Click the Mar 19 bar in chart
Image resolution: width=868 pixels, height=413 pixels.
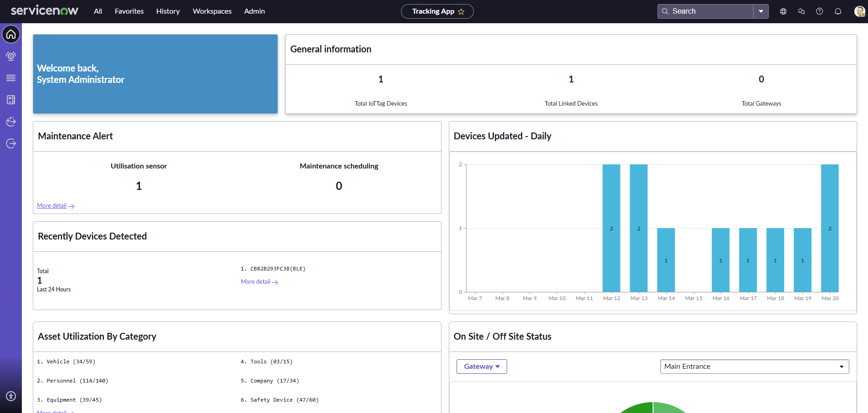pyautogui.click(x=802, y=260)
